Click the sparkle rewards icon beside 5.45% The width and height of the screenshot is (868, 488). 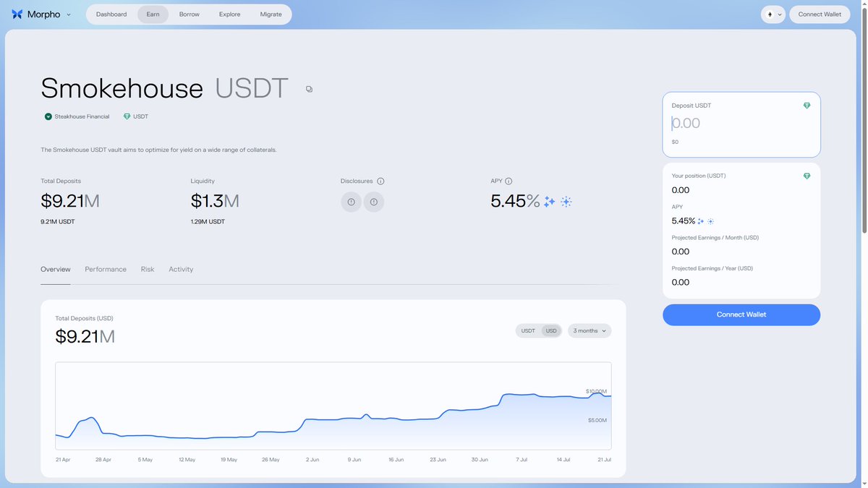pos(550,202)
